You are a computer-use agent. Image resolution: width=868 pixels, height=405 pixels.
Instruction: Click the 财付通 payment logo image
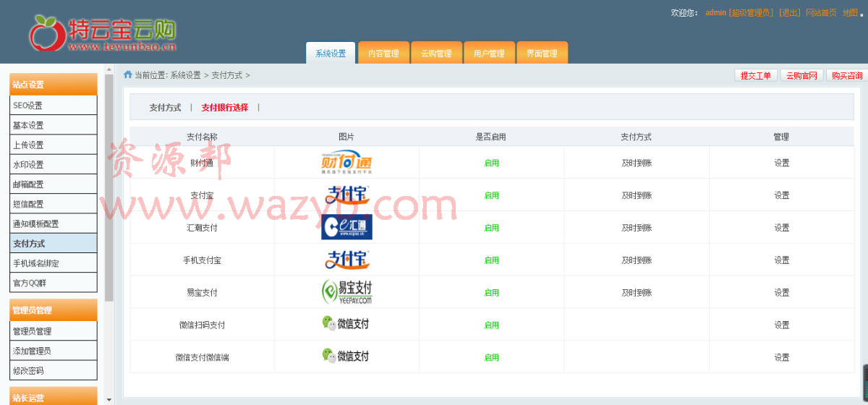[346, 163]
